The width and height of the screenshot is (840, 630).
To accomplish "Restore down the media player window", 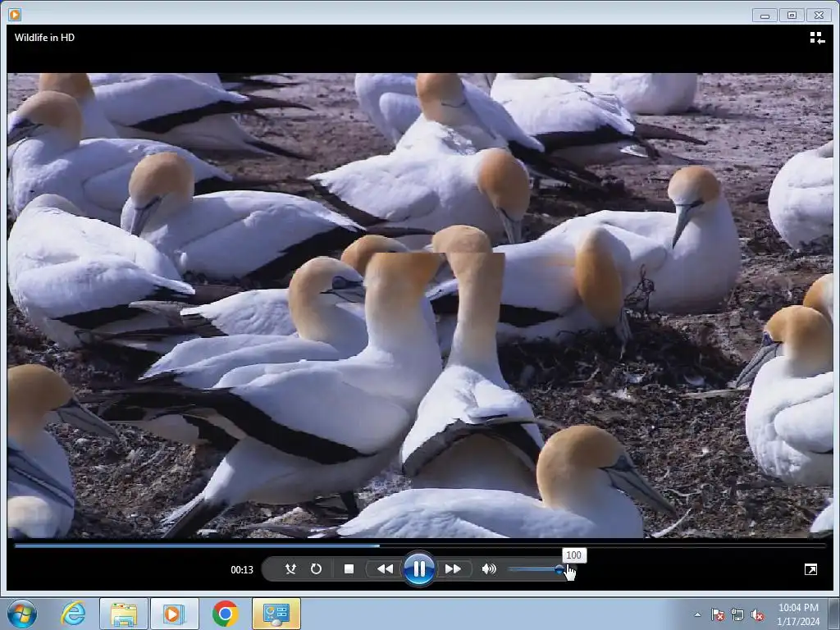I will pyautogui.click(x=792, y=16).
